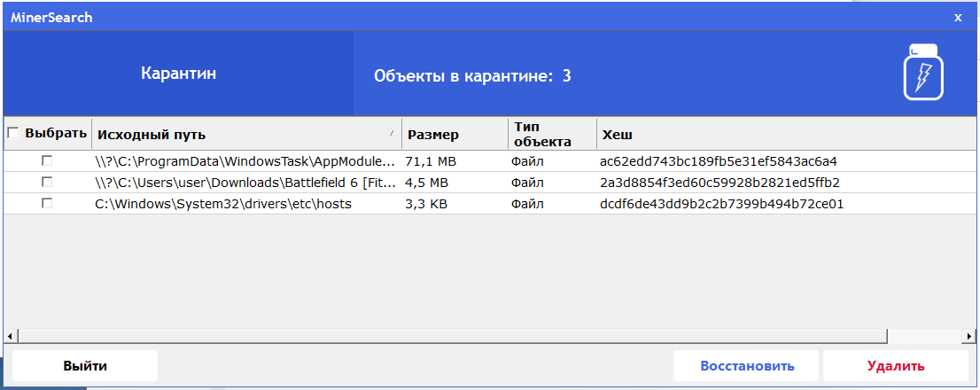Click the horizontal scrollbar left arrow
The width and height of the screenshot is (980, 390).
click(10, 336)
